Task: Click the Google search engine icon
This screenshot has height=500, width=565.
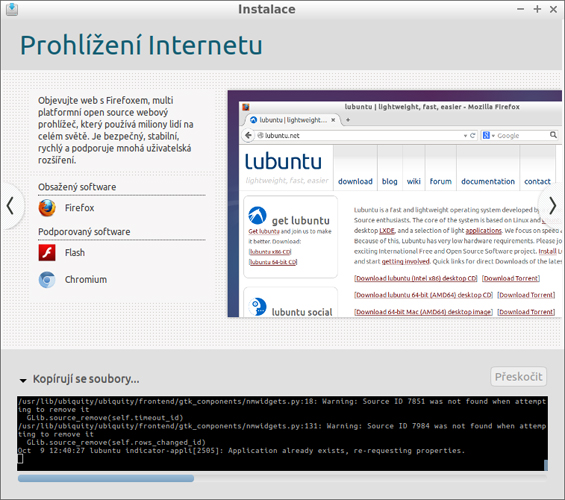Action: [486, 135]
